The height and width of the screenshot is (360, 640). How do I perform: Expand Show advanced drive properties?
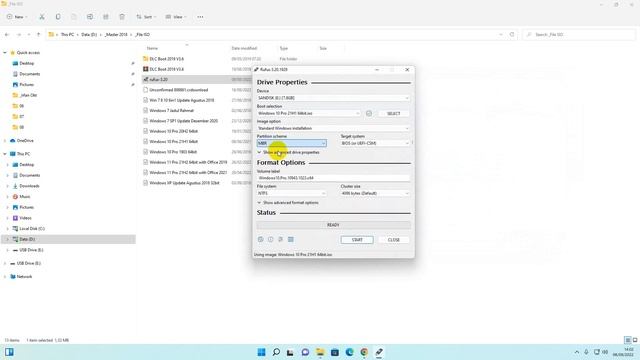pos(288,152)
